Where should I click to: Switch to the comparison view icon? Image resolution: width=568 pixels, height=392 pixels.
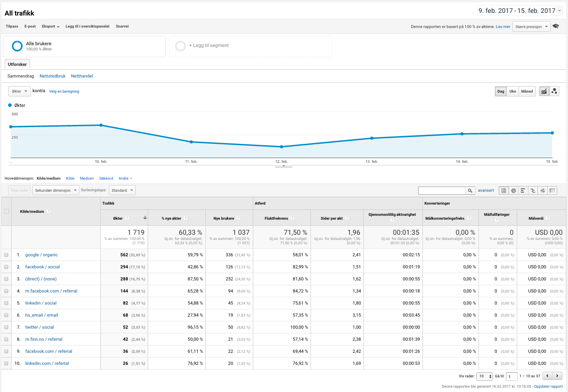533,190
